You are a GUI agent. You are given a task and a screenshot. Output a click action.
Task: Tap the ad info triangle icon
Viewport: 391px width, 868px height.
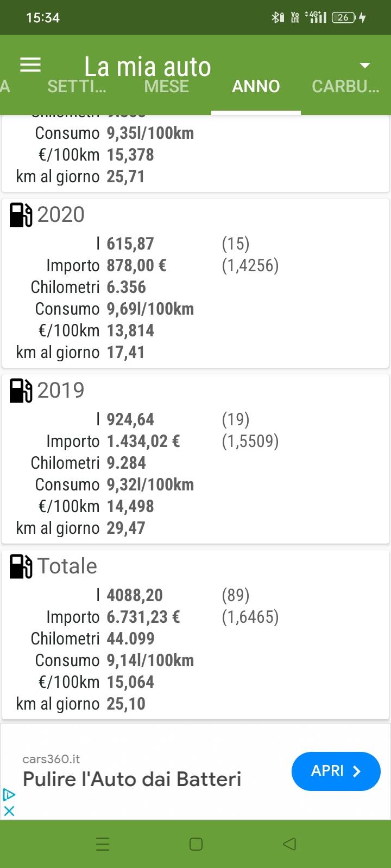point(9,795)
